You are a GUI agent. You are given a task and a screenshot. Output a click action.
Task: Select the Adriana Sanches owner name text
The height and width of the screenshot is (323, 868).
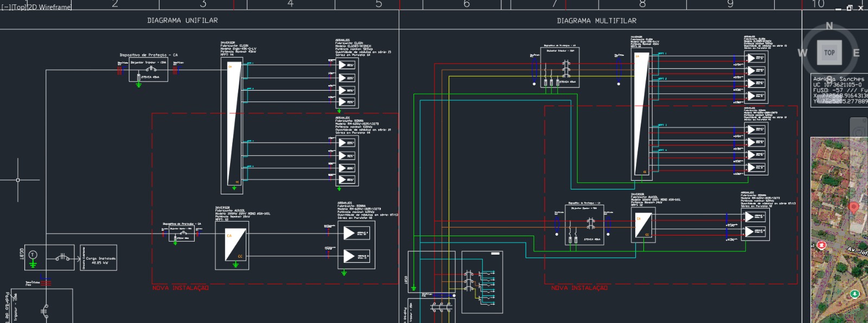click(839, 79)
